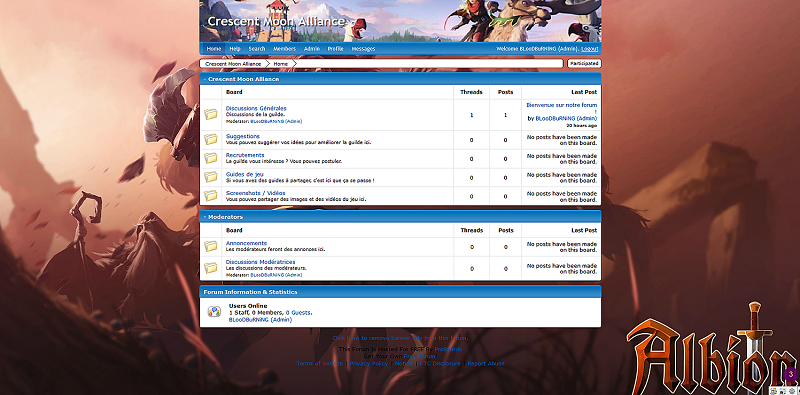Log out via the Logout link

[589, 49]
